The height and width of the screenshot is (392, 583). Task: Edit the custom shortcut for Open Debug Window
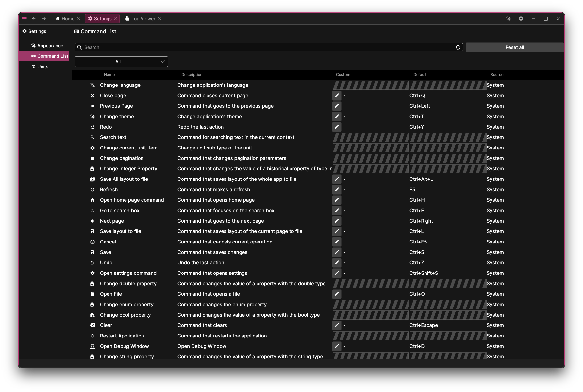point(337,346)
